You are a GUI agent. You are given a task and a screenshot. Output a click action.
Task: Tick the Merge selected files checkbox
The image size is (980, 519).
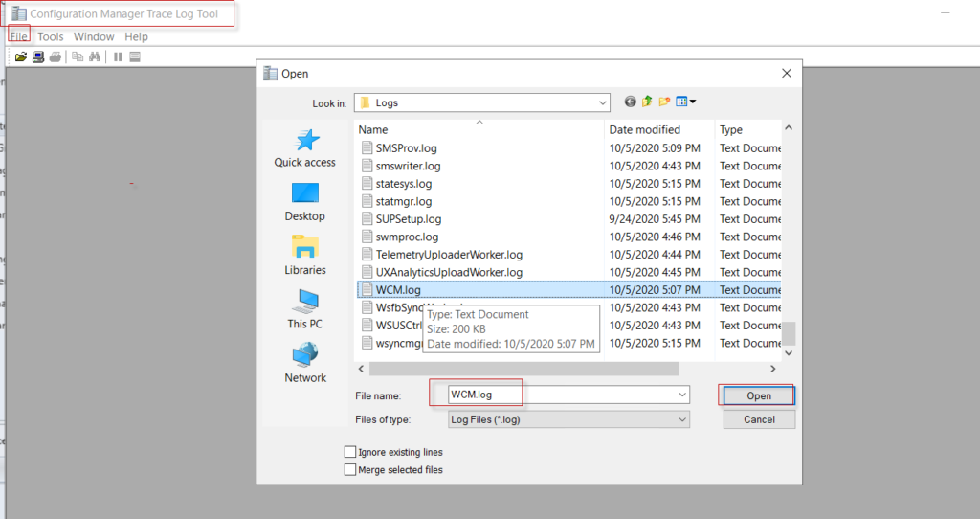point(350,469)
